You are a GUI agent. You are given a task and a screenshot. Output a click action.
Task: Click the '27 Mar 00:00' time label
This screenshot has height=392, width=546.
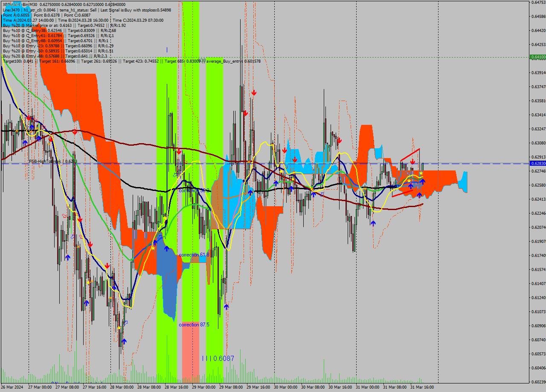coord(40,387)
